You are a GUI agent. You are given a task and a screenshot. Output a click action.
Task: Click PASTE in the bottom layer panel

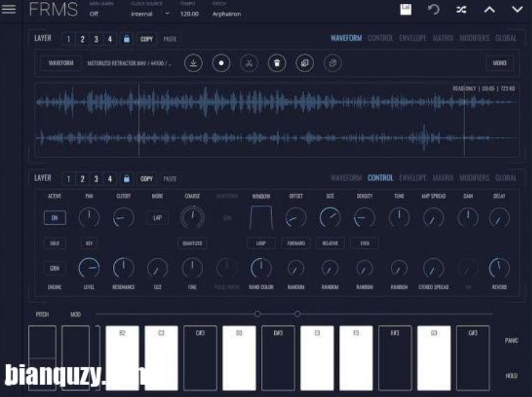point(170,179)
